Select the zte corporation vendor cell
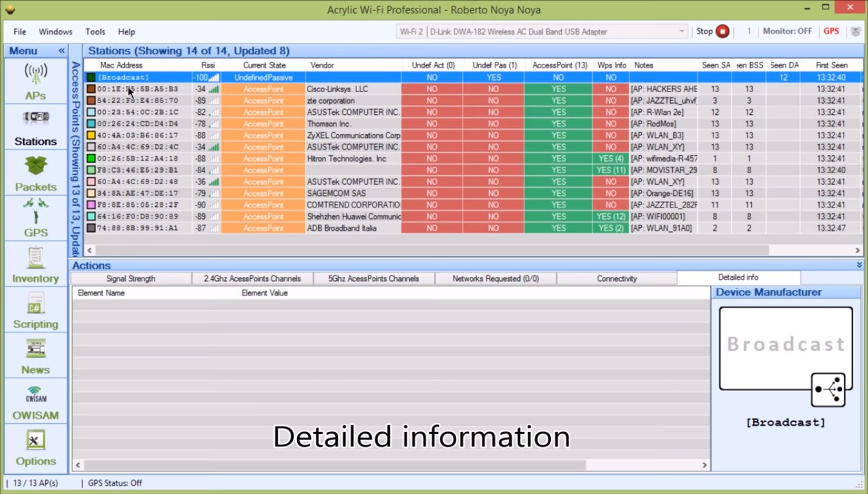The height and width of the screenshot is (494, 868). point(353,100)
